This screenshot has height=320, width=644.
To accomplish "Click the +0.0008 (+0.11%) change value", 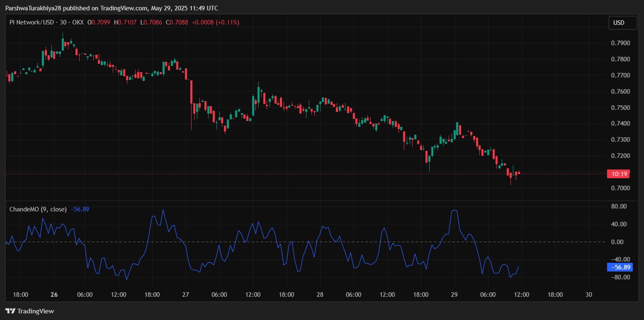I will [x=215, y=22].
